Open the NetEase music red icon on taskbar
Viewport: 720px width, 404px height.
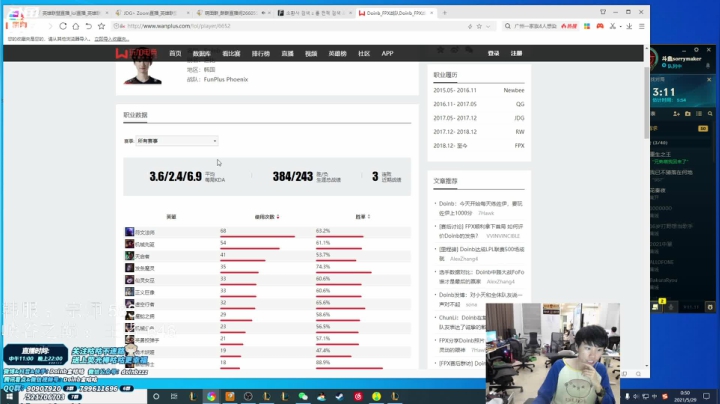tap(358, 396)
